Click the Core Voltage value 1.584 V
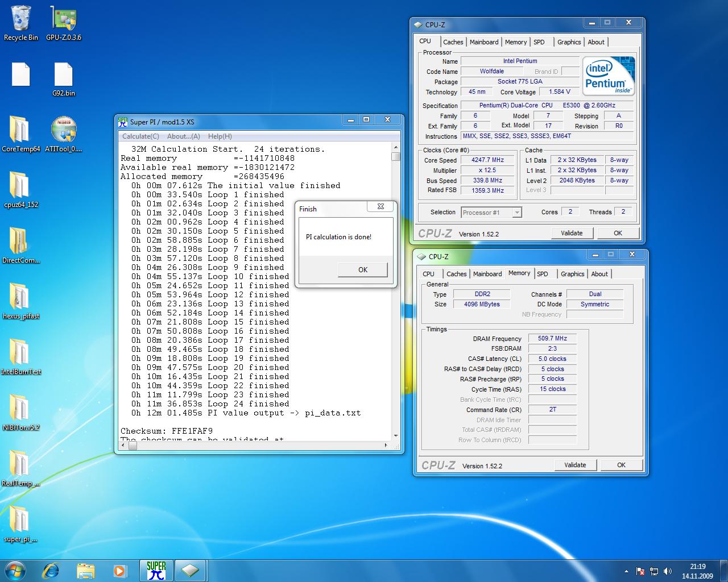 [560, 92]
